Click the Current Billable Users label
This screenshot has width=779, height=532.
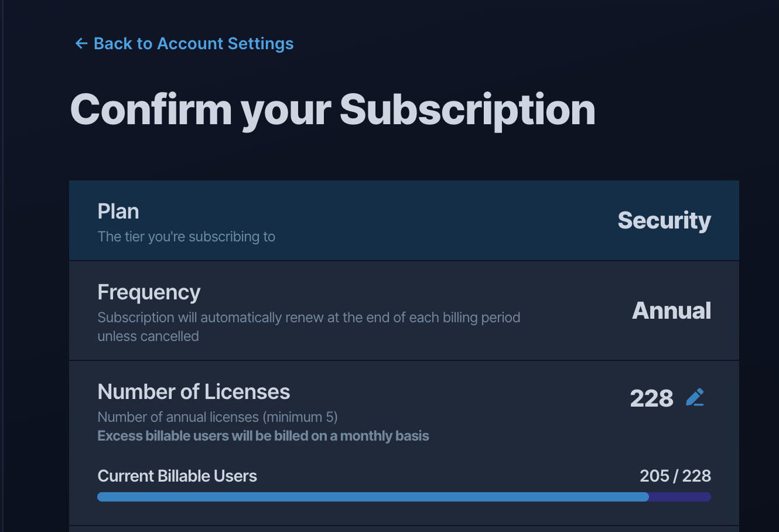coord(177,476)
